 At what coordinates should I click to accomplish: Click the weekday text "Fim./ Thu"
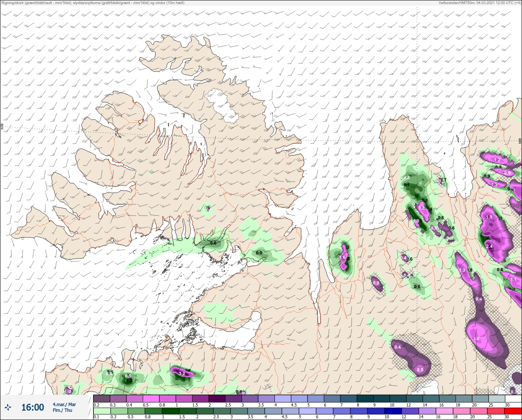[62, 410]
